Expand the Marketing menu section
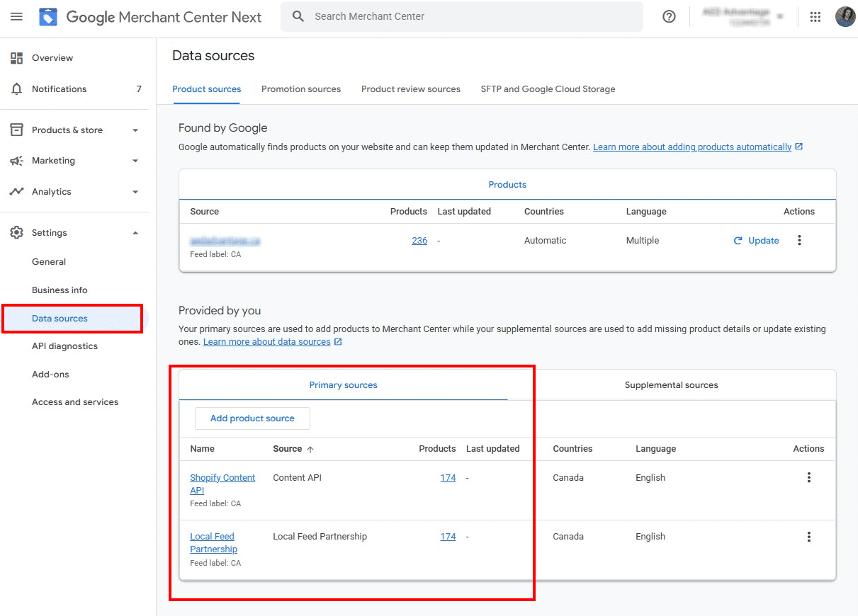 point(135,161)
